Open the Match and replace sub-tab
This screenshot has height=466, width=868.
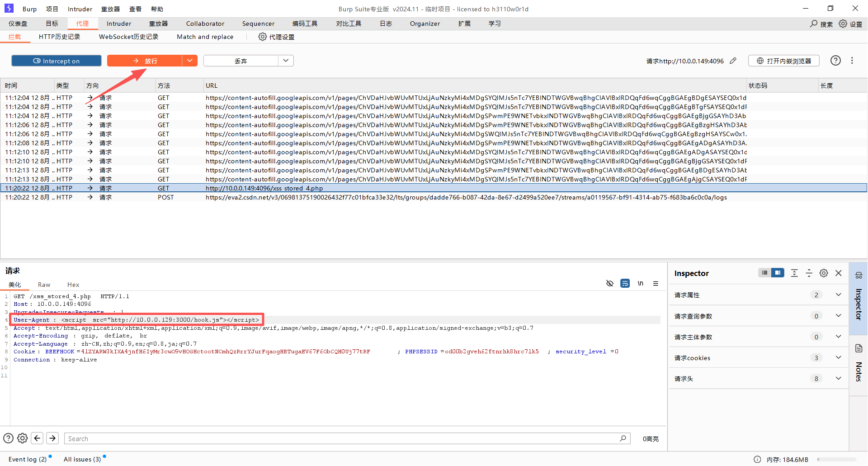pos(205,37)
